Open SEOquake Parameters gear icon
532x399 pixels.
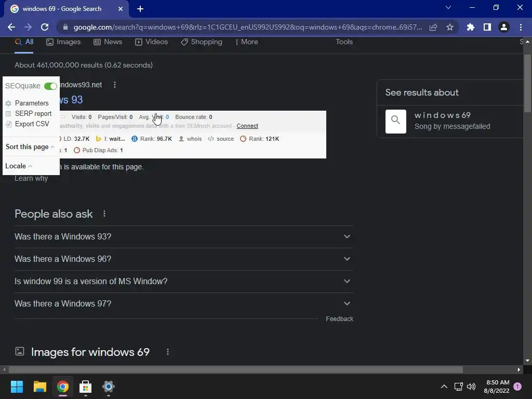pyautogui.click(x=8, y=103)
